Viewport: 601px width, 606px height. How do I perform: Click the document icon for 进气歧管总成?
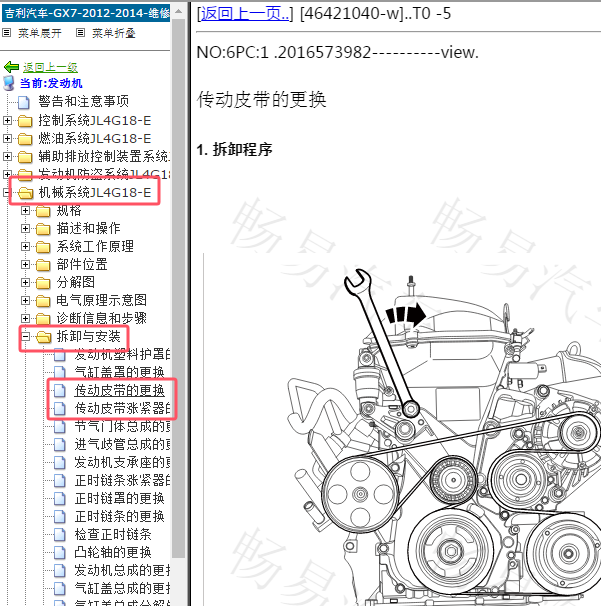click(60, 444)
